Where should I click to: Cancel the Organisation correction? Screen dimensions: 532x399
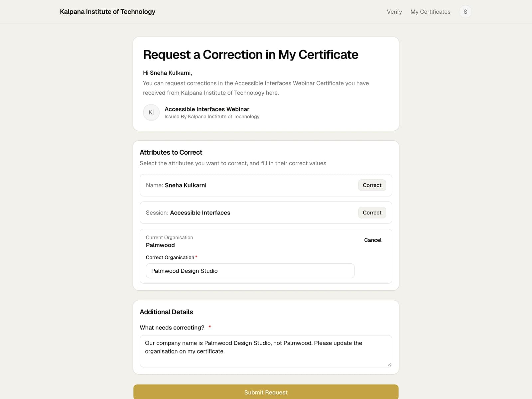pos(373,240)
